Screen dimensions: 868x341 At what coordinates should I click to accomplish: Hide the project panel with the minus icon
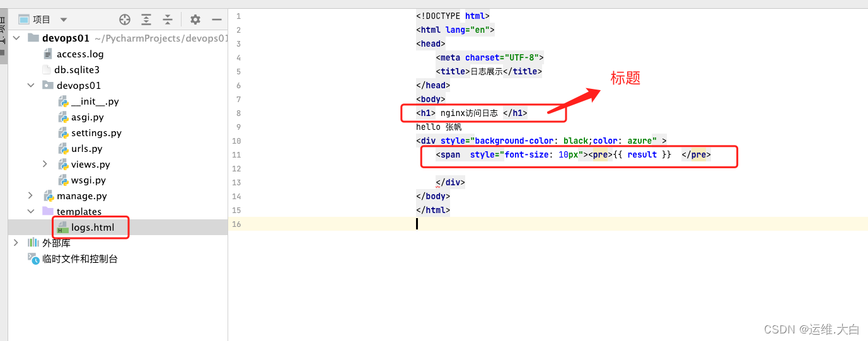click(216, 20)
